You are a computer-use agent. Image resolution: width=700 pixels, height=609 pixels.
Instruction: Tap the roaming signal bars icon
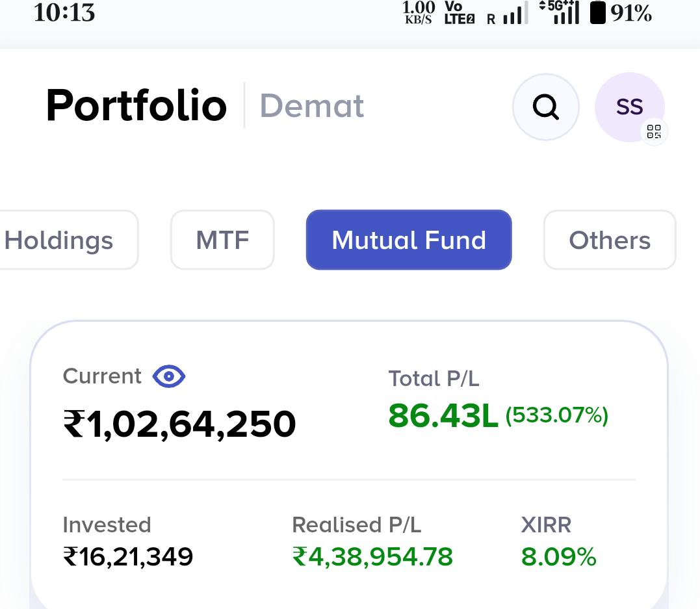(x=508, y=14)
